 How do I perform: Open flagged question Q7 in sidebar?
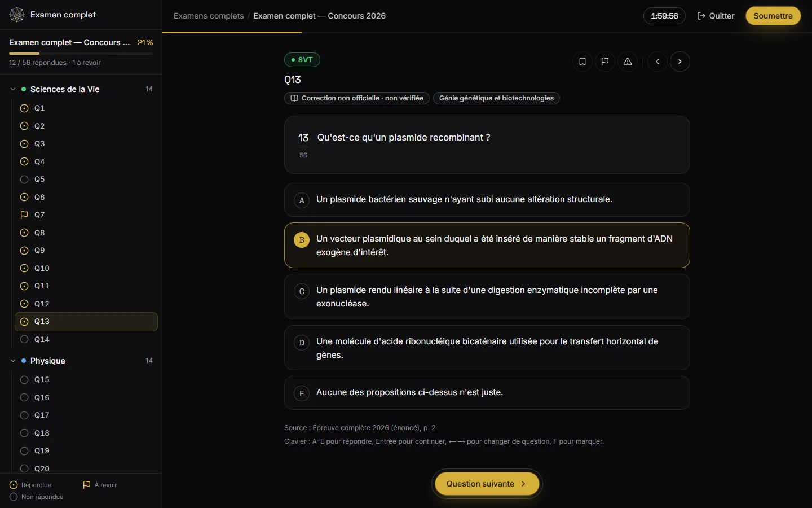pyautogui.click(x=86, y=214)
